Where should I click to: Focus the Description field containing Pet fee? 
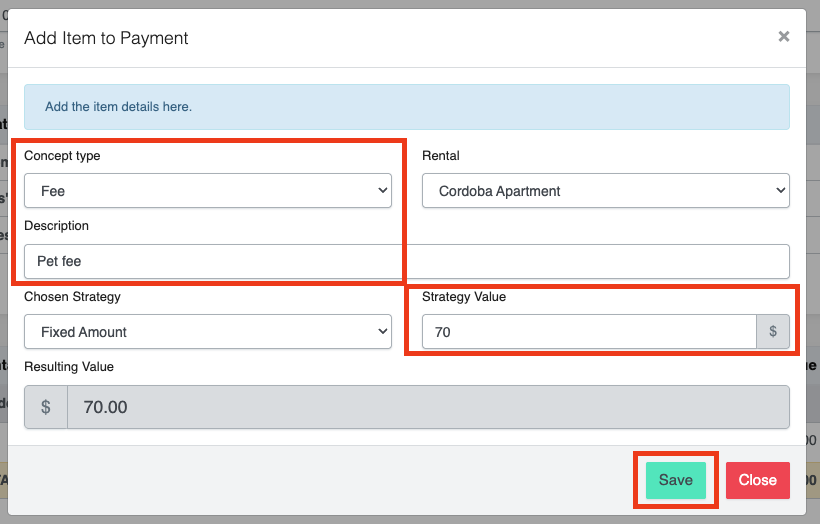click(x=406, y=262)
